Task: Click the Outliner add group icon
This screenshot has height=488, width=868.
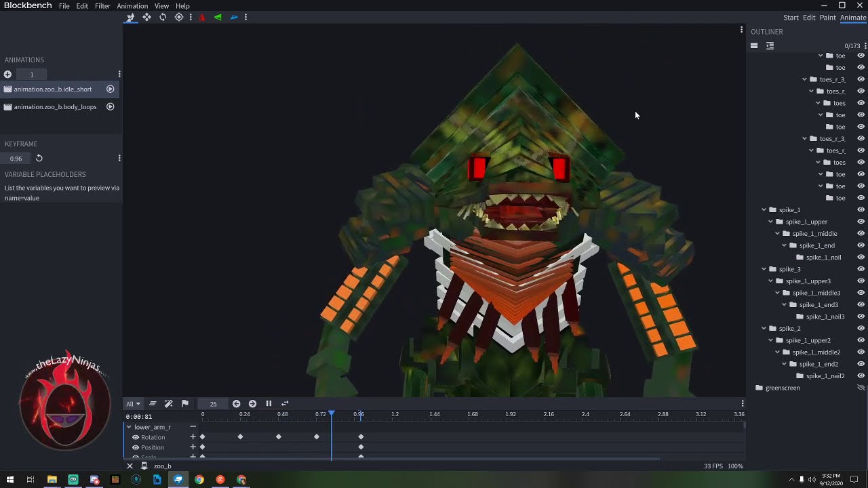Action: tap(754, 45)
